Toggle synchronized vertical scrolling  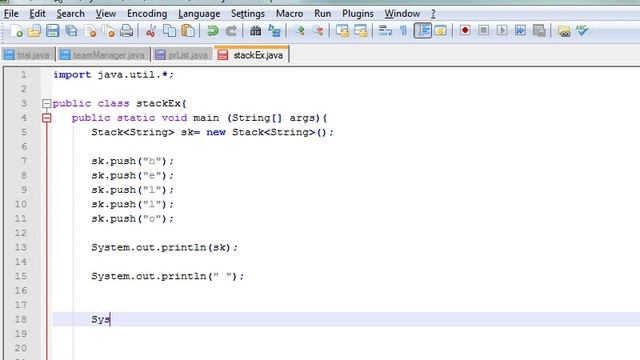point(342,31)
